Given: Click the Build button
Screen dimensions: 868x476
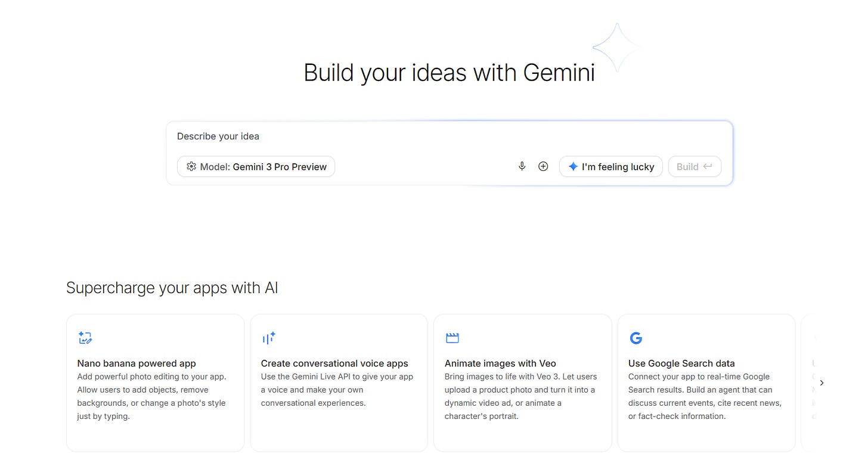Looking at the screenshot, I should (695, 167).
